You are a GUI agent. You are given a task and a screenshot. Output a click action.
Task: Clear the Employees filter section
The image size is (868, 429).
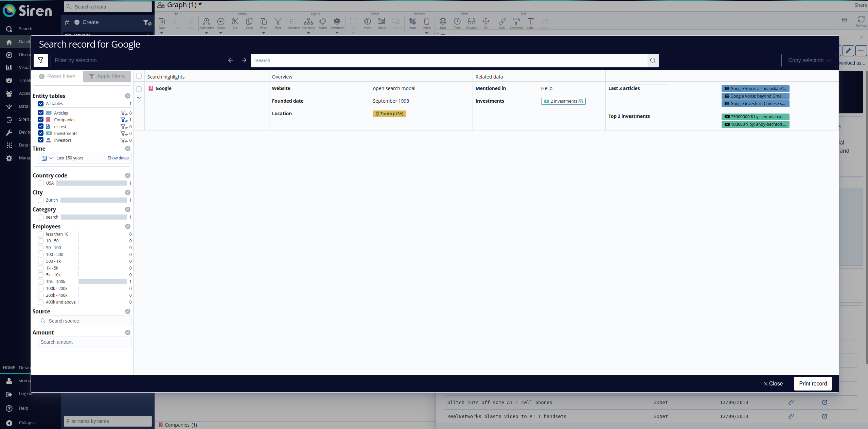click(128, 226)
